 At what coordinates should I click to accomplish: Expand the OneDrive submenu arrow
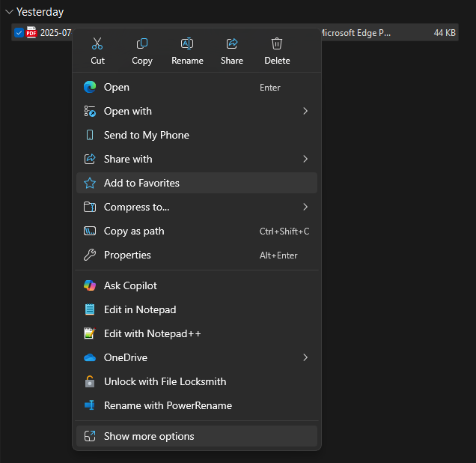coord(305,357)
